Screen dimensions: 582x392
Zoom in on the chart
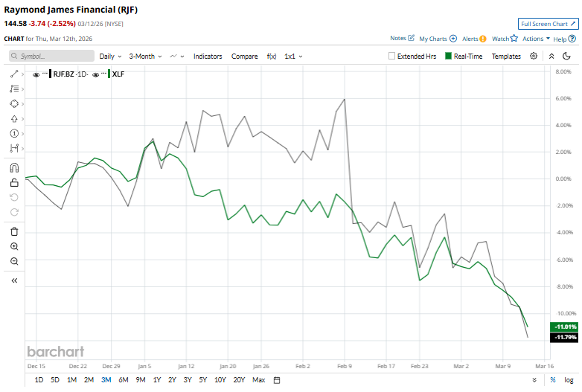pos(14,246)
